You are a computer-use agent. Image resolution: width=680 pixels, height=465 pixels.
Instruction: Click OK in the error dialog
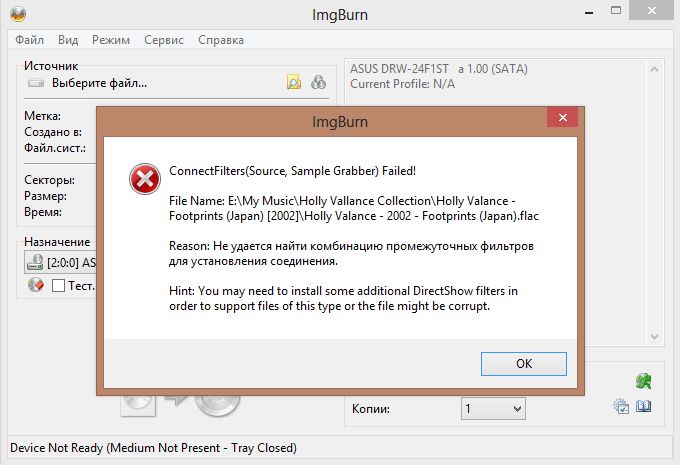coord(524,363)
